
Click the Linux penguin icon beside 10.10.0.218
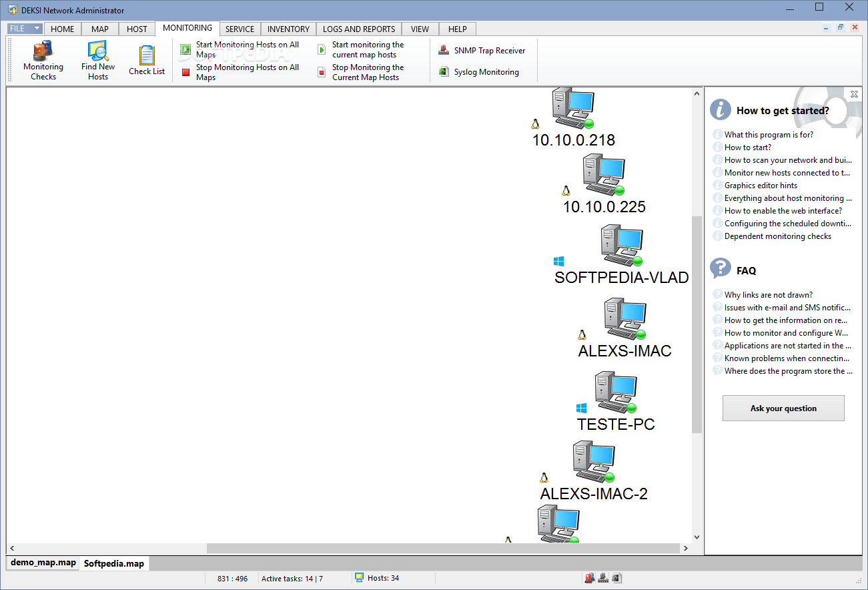click(x=535, y=123)
